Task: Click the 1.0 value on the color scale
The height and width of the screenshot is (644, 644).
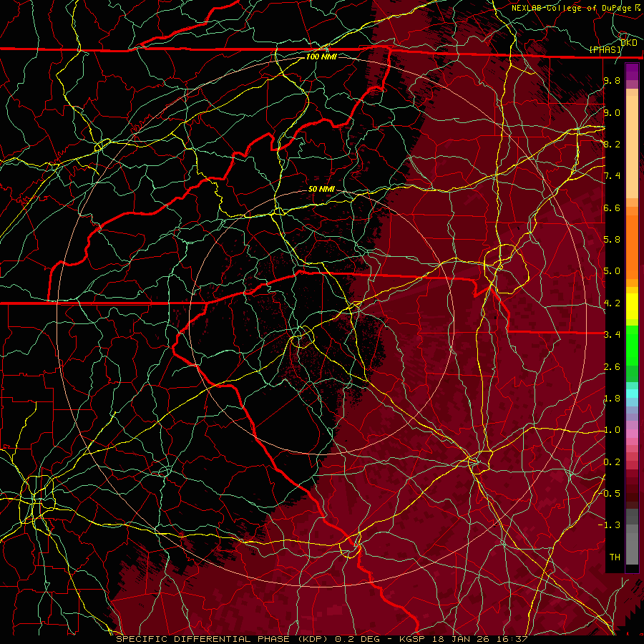Action: (612, 430)
